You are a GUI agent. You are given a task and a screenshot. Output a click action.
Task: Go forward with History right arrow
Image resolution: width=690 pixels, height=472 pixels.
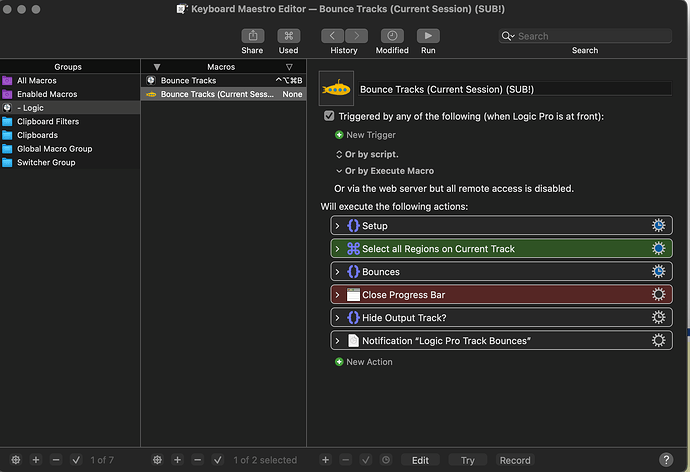tap(356, 36)
